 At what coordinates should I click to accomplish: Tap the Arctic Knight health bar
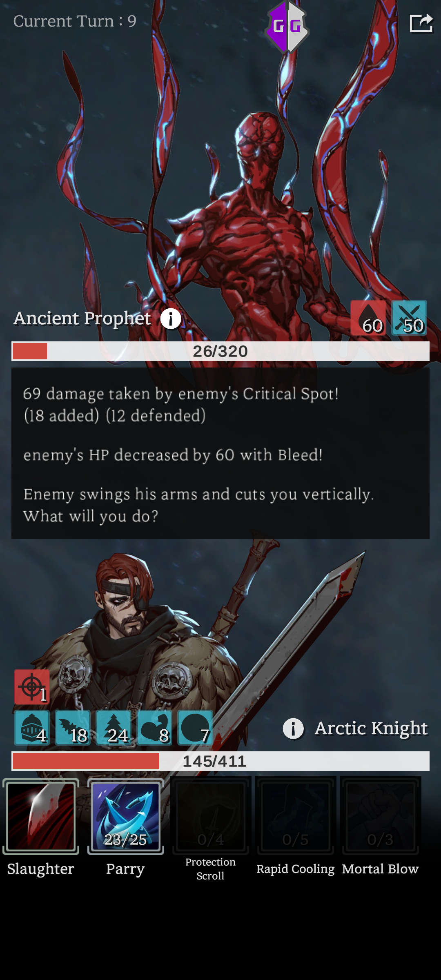tap(220, 761)
